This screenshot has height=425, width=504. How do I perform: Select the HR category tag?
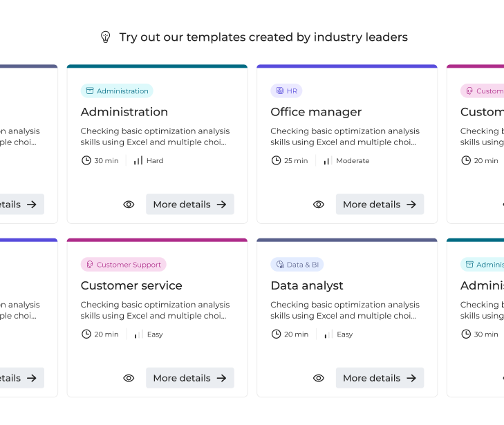point(286,91)
